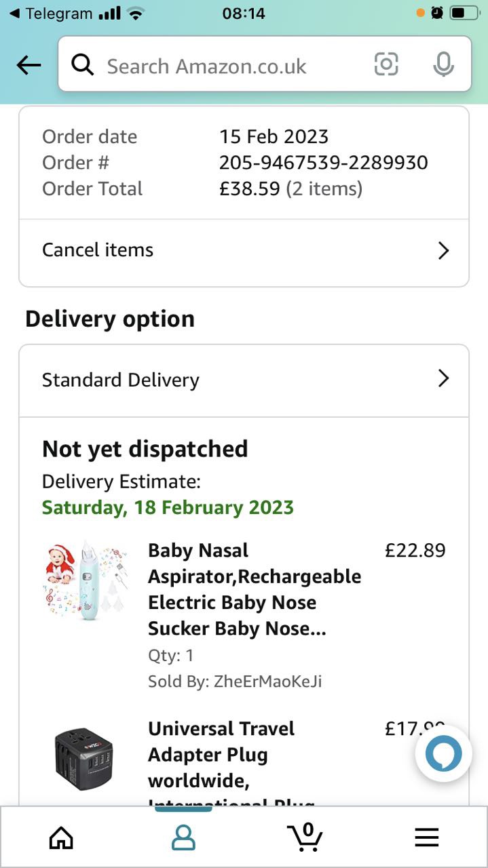Image resolution: width=488 pixels, height=868 pixels.
Task: Tap the back arrow icon
Action: point(29,65)
